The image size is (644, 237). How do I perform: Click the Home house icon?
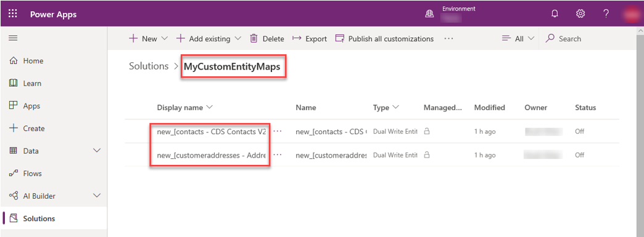(13, 61)
